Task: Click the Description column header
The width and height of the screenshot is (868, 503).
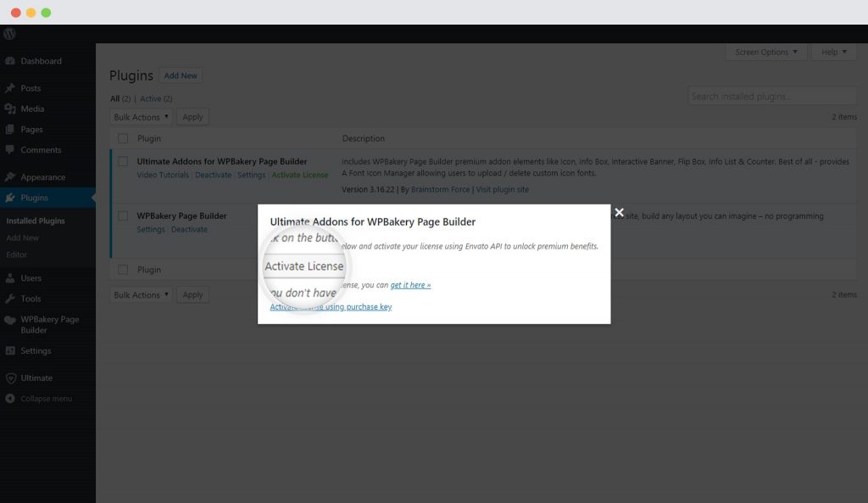Action: coord(363,138)
